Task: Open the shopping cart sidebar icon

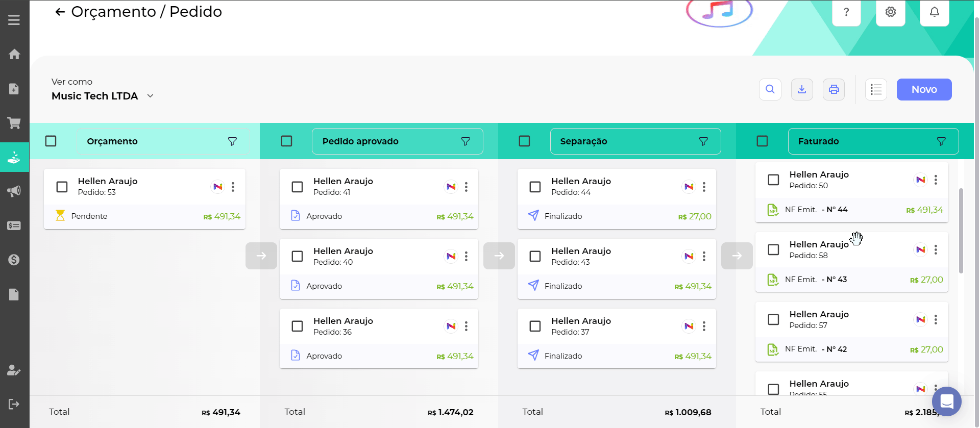Action: pos(14,123)
